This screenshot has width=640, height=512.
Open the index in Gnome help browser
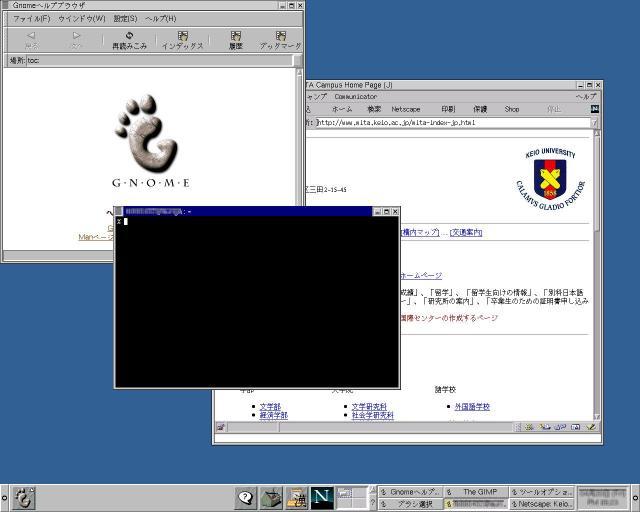pos(182,40)
